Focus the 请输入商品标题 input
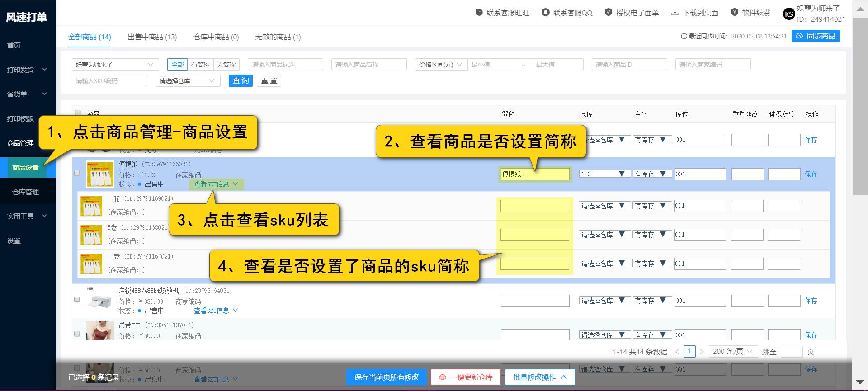This screenshot has width=868, height=391. pyautogui.click(x=285, y=65)
